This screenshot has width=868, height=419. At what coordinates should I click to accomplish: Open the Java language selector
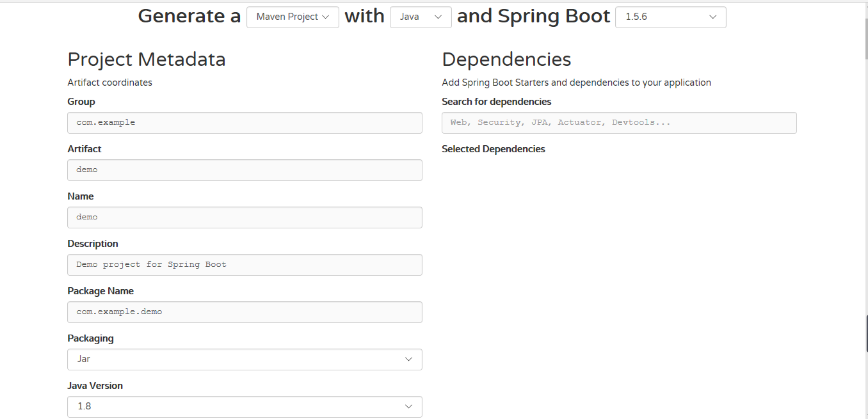pyautogui.click(x=421, y=17)
